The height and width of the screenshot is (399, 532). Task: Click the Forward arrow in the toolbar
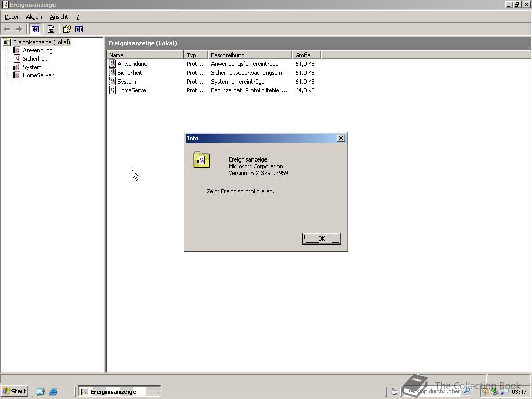click(x=19, y=29)
